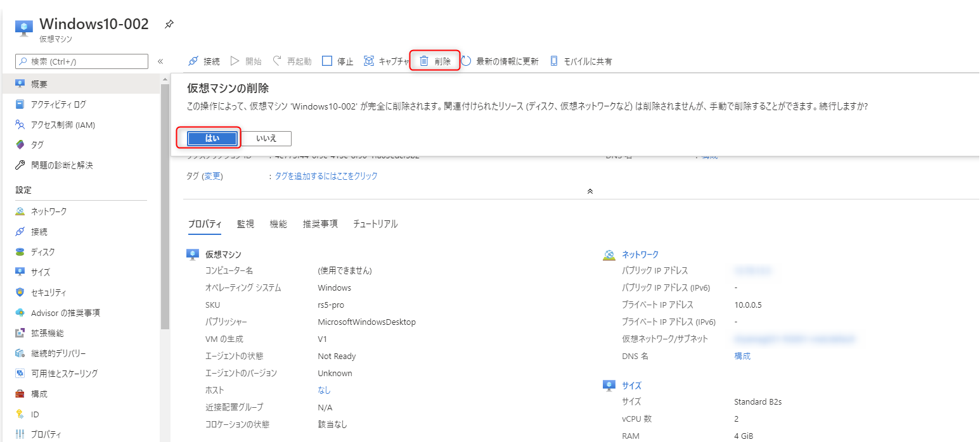The width and height of the screenshot is (980, 442).
Task: Collapse the sidebar with double chevron
Action: (160, 61)
